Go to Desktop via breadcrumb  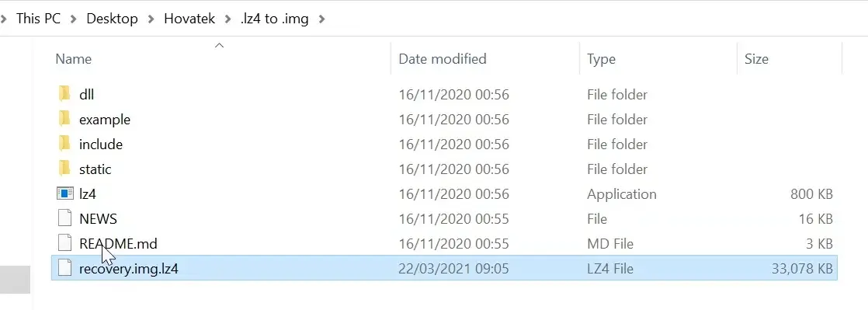[112, 19]
